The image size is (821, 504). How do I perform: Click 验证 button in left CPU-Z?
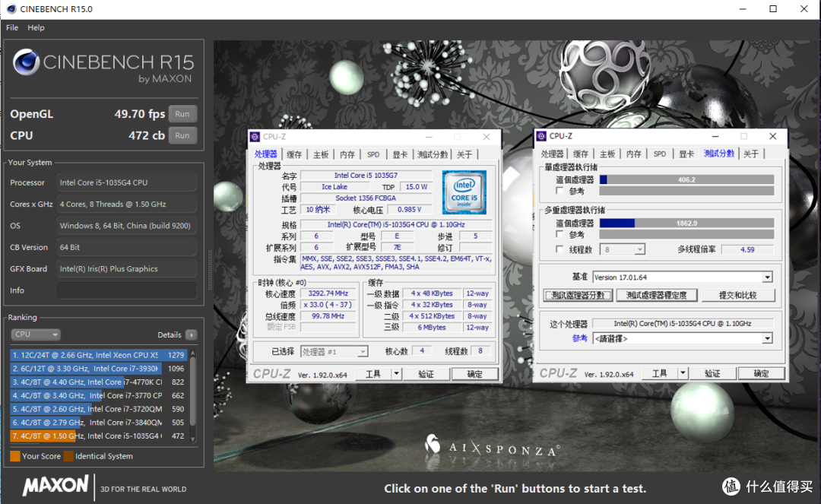click(426, 374)
